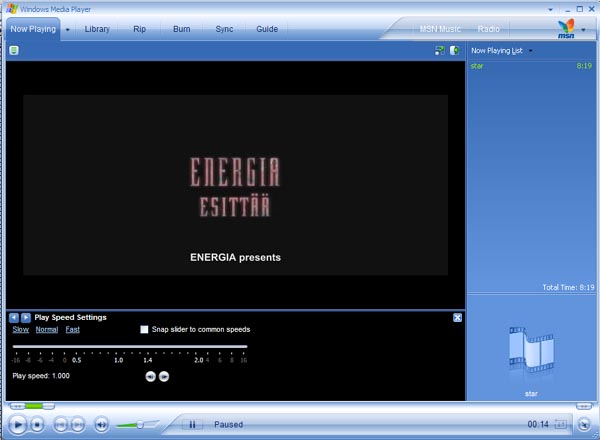600x440 pixels.
Task: Open the Now Playing tab
Action: click(x=33, y=29)
